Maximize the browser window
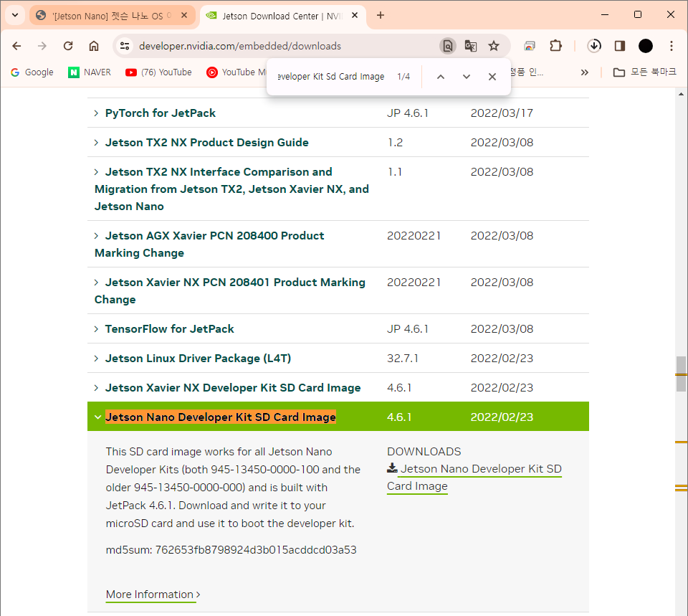This screenshot has width=688, height=616. (x=638, y=14)
